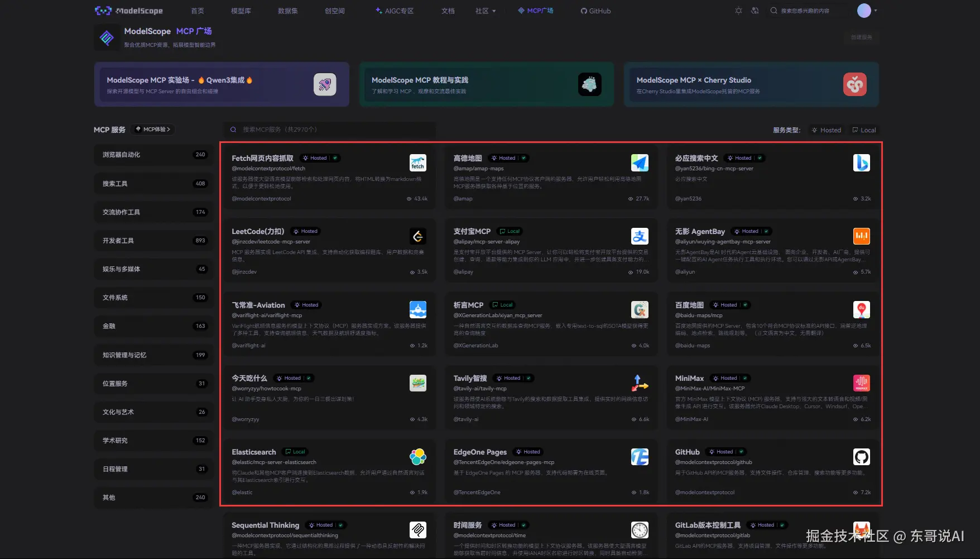980x559 pixels.
Task: Open the user avatar in the top bar
Action: (864, 11)
